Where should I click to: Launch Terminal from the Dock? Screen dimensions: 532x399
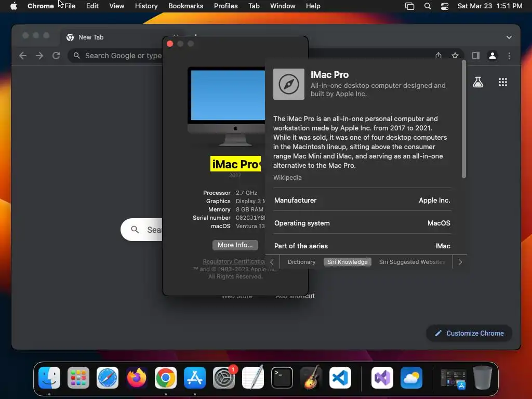pyautogui.click(x=282, y=378)
